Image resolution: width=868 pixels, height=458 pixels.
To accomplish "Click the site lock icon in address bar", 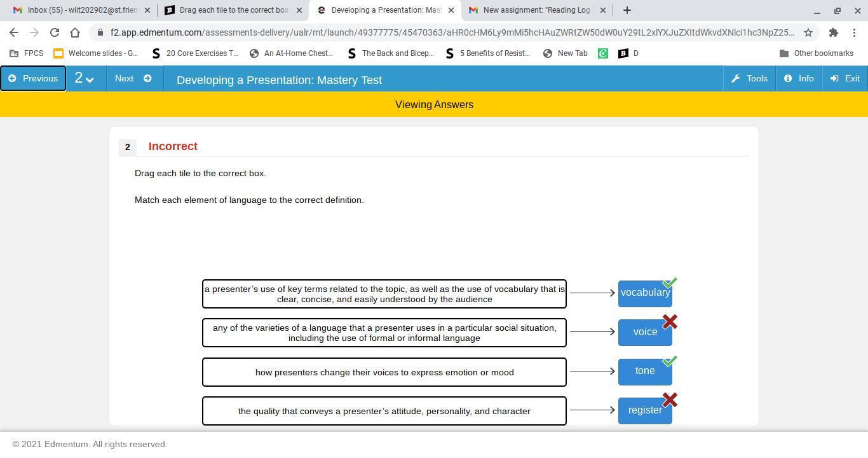I will [x=100, y=32].
